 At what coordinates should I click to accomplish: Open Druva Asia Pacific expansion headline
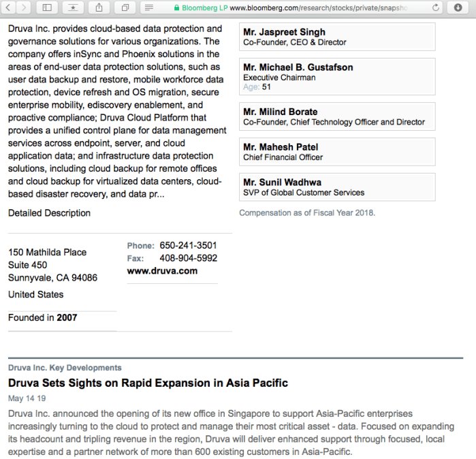(x=148, y=383)
